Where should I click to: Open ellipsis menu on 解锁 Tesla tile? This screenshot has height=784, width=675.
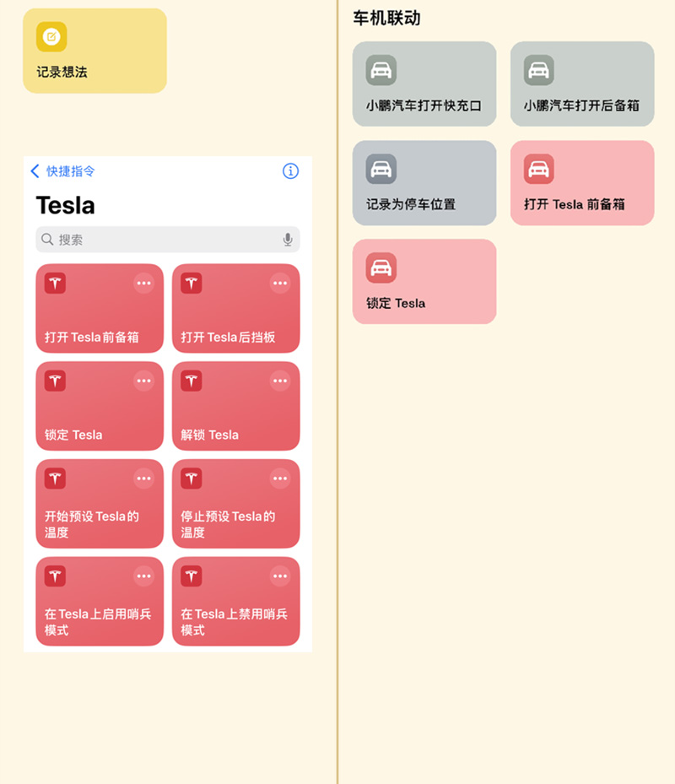coord(280,381)
